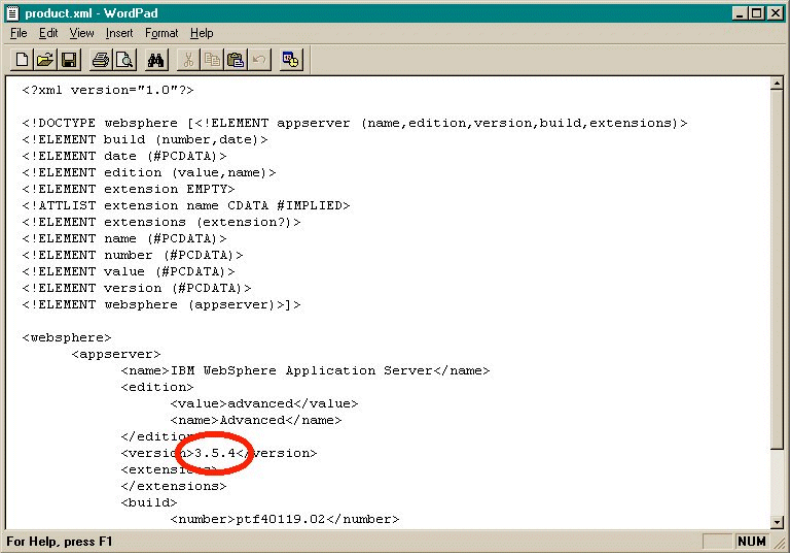Click the opening <edition> tag

point(157,388)
